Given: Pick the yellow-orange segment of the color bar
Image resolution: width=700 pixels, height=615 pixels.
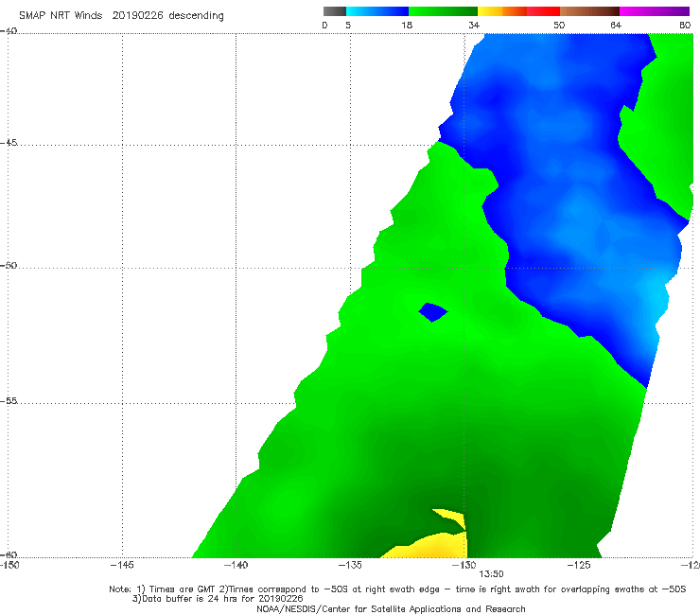Looking at the screenshot, I should pyautogui.click(x=502, y=11).
